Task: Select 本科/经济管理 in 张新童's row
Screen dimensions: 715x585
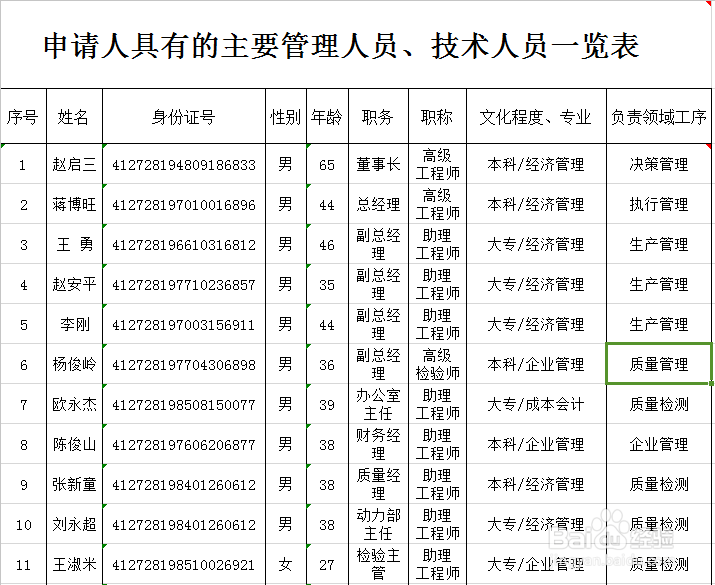Action: pos(536,484)
